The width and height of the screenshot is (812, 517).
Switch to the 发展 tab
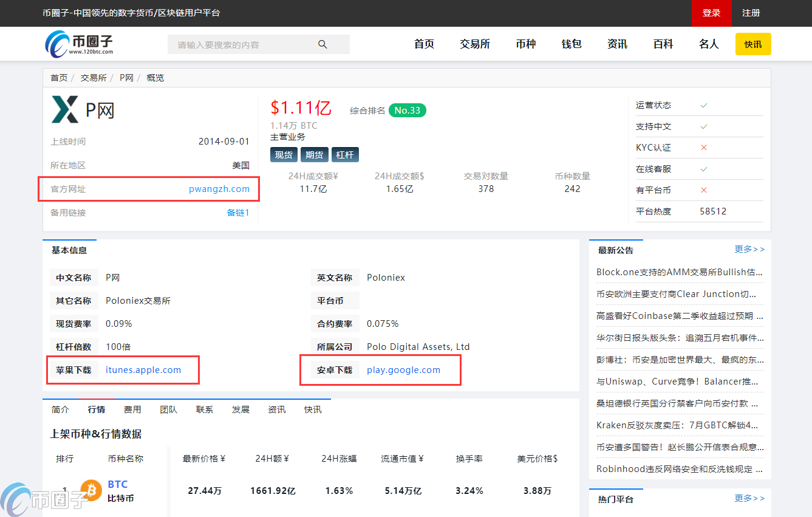pos(241,409)
